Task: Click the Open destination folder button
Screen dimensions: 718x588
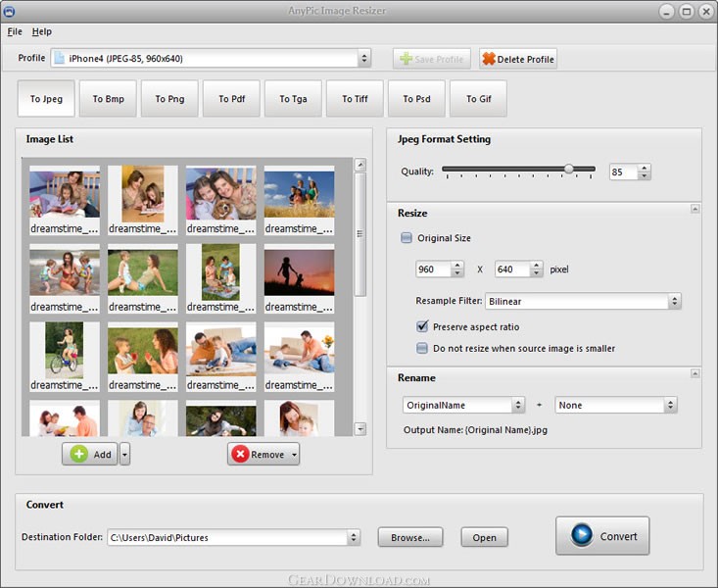Action: pyautogui.click(x=485, y=537)
